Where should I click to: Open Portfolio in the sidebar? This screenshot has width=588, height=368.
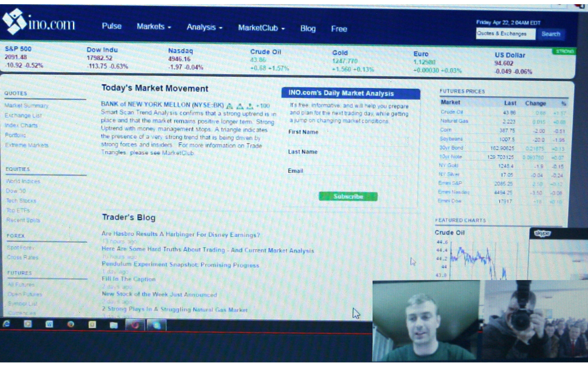16,135
